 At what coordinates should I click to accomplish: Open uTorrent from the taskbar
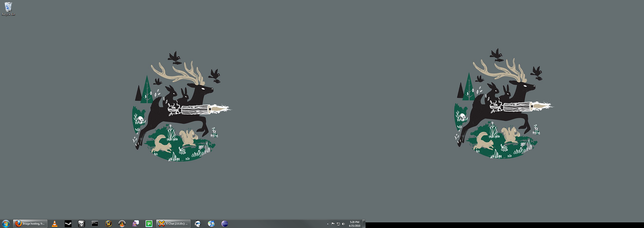click(x=149, y=224)
